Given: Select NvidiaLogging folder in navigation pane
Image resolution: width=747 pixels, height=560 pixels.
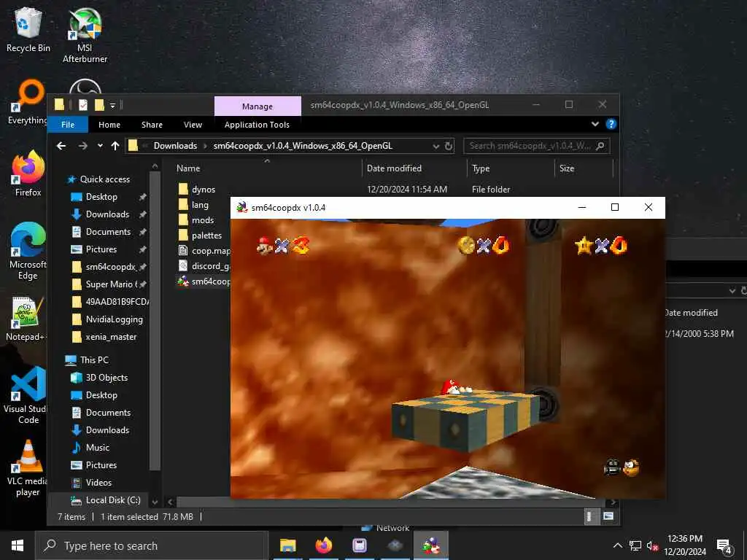Looking at the screenshot, I should (108, 319).
